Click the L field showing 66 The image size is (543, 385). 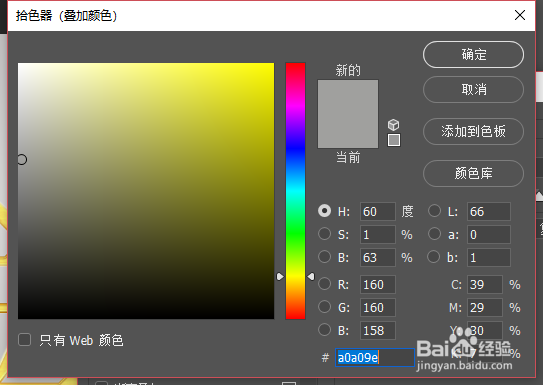click(489, 212)
